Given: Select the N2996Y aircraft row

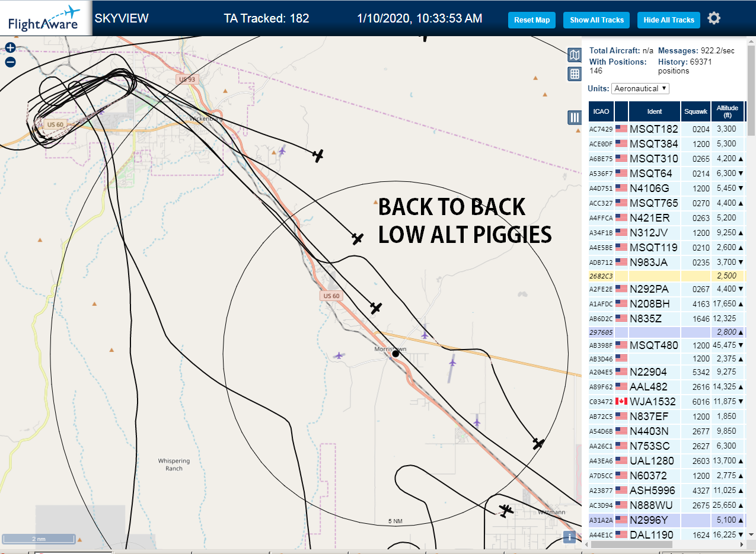Looking at the screenshot, I should pos(667,520).
